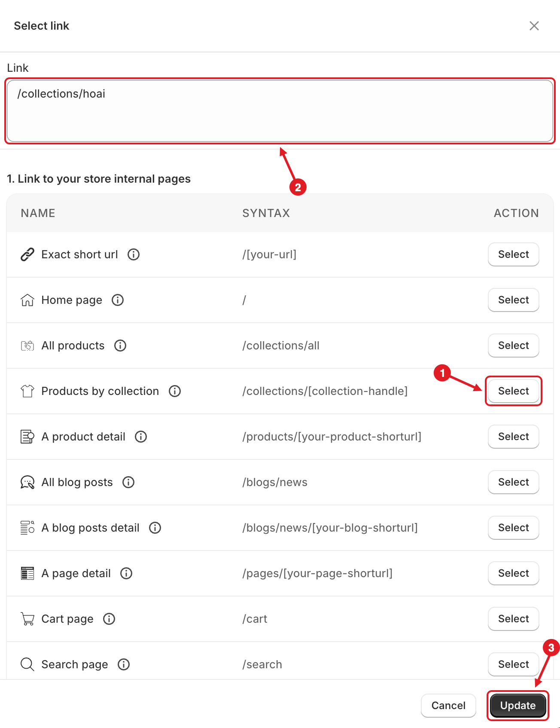
Task: Open info tooltip for A product detail
Action: point(141,437)
